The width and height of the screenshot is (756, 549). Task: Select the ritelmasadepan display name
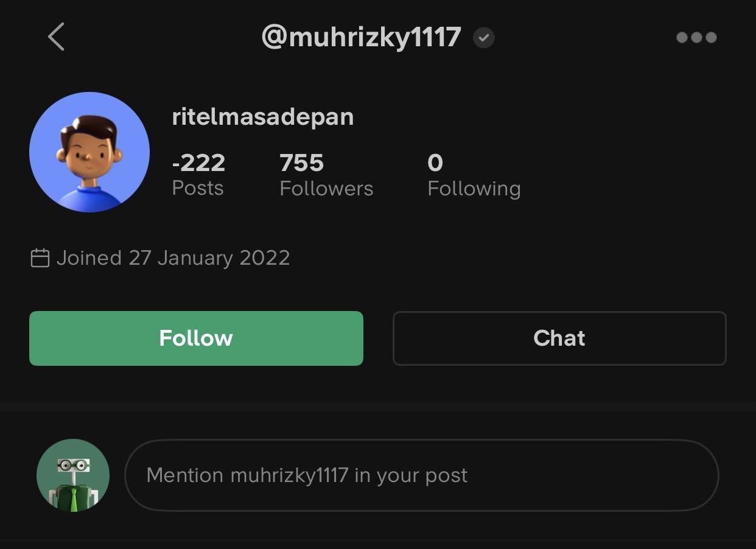263,117
